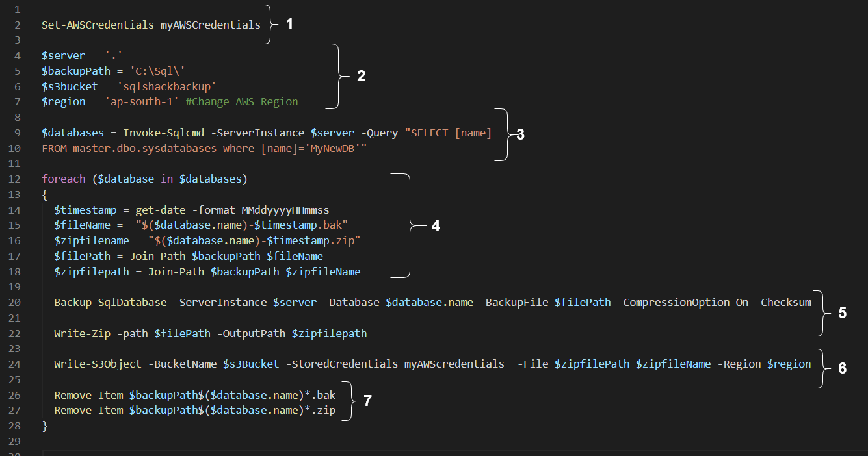Click the get-date command on line 14
This screenshot has width=868, height=456.
pyautogui.click(x=161, y=210)
